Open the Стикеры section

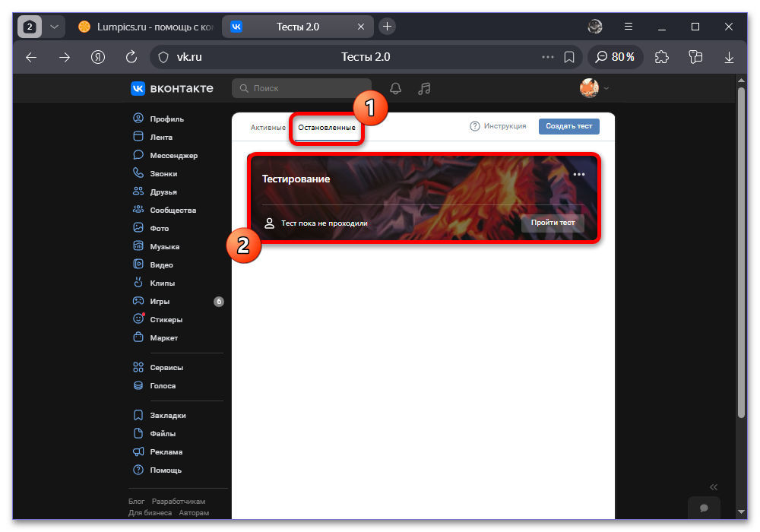tap(157, 320)
